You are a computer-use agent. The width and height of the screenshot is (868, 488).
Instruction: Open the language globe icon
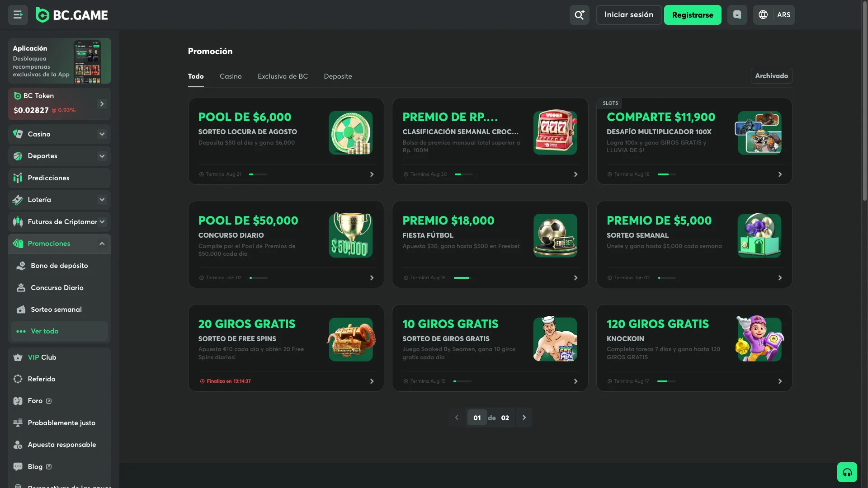(x=763, y=15)
